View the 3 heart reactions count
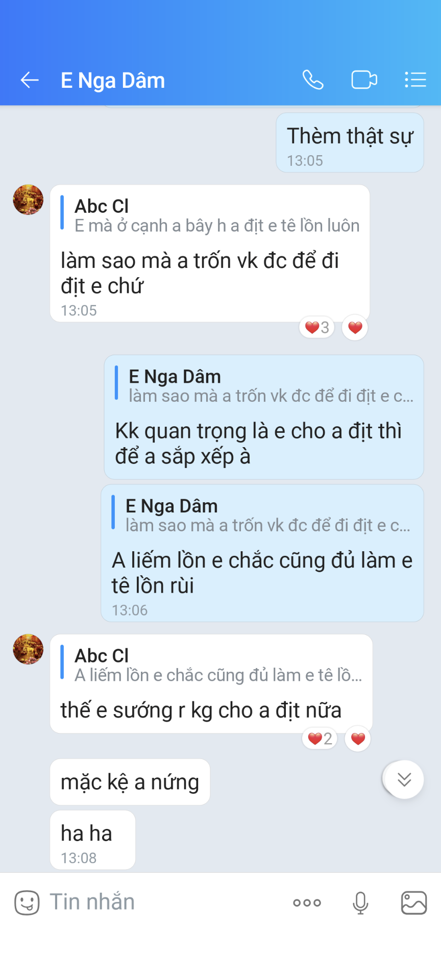The height and width of the screenshot is (980, 441). tap(317, 327)
